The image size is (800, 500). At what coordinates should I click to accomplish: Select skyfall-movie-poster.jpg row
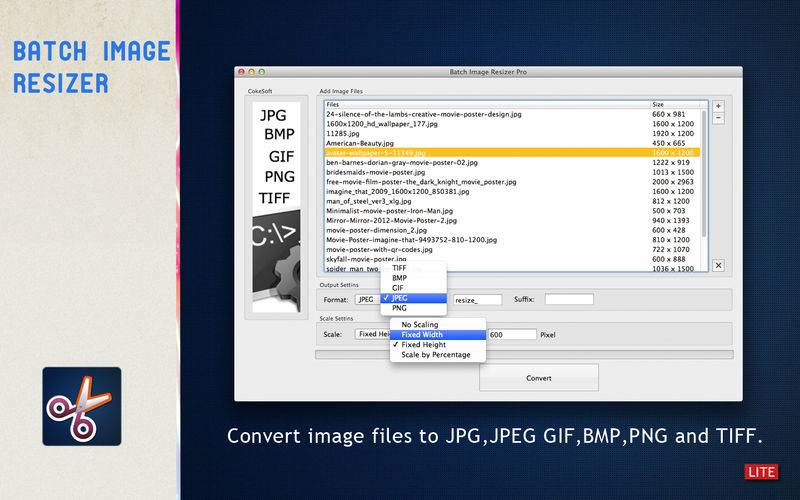point(512,259)
